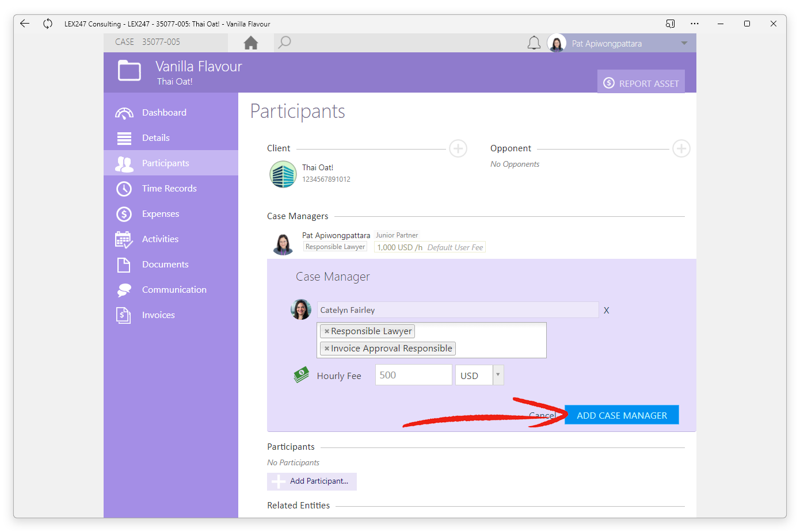Click the money icon beside Hourly Fee
The height and width of the screenshot is (532, 800).
pyautogui.click(x=301, y=375)
